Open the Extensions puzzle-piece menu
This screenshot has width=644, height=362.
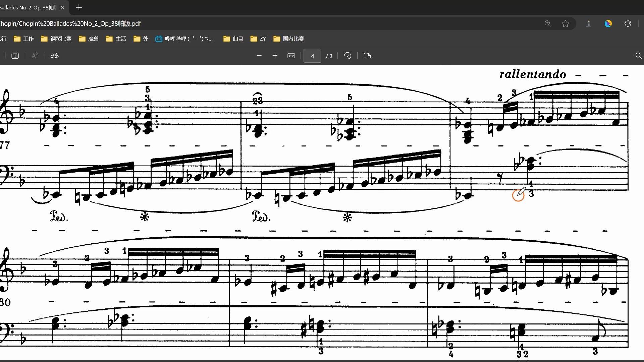(628, 23)
